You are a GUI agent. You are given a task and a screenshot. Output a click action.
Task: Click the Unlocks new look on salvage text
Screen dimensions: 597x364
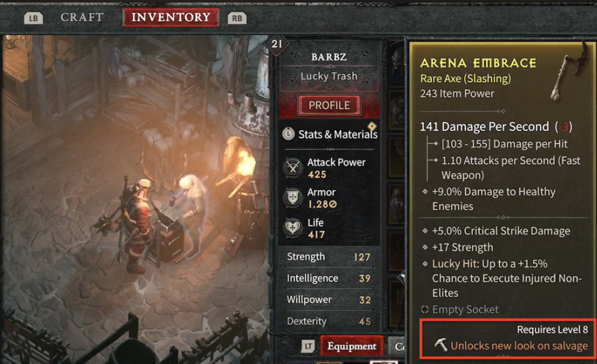click(x=519, y=346)
